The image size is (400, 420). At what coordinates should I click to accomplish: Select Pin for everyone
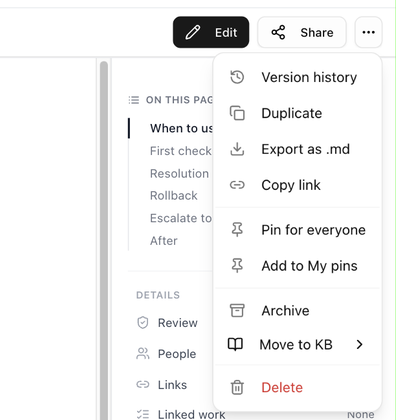click(x=297, y=230)
